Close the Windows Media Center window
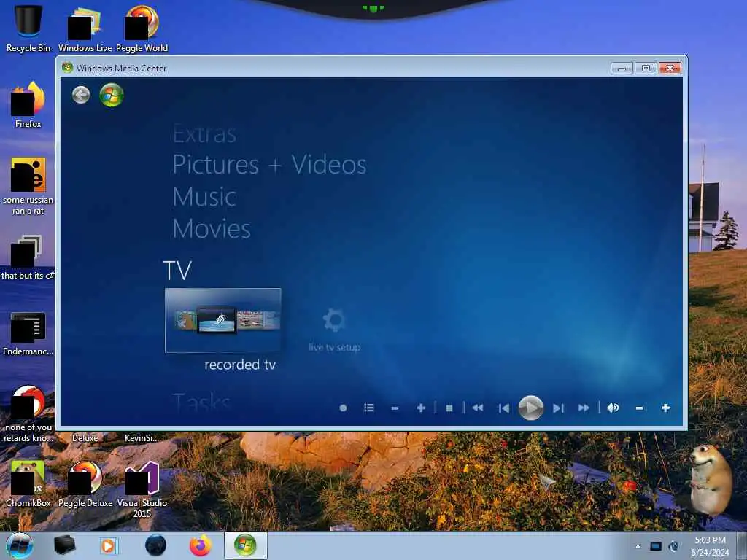747x560 pixels. click(670, 69)
